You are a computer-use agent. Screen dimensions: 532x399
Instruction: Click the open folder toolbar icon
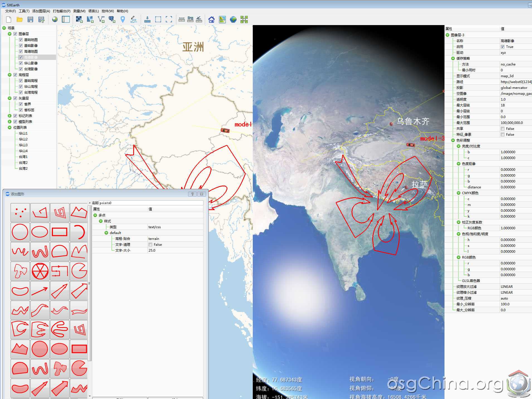tap(20, 19)
